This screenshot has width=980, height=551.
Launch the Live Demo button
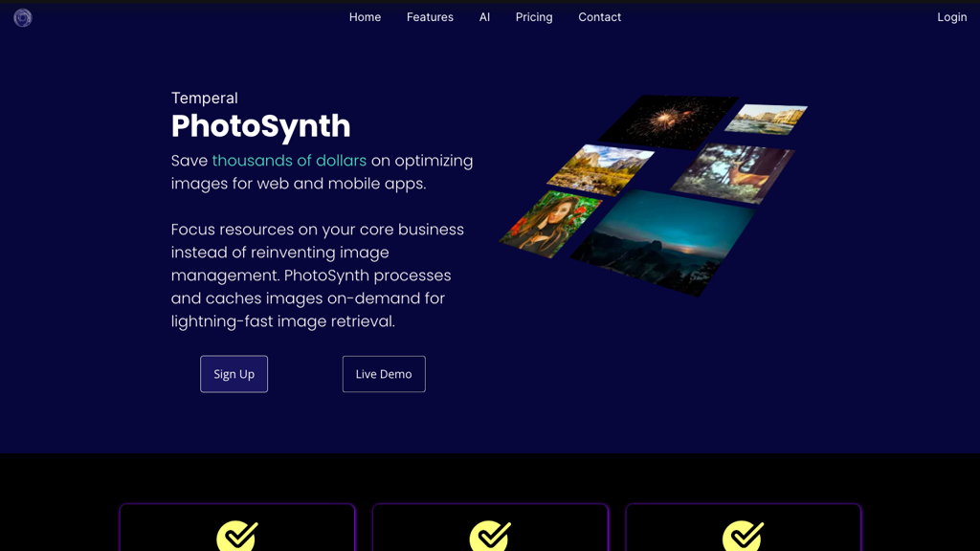pyautogui.click(x=384, y=374)
